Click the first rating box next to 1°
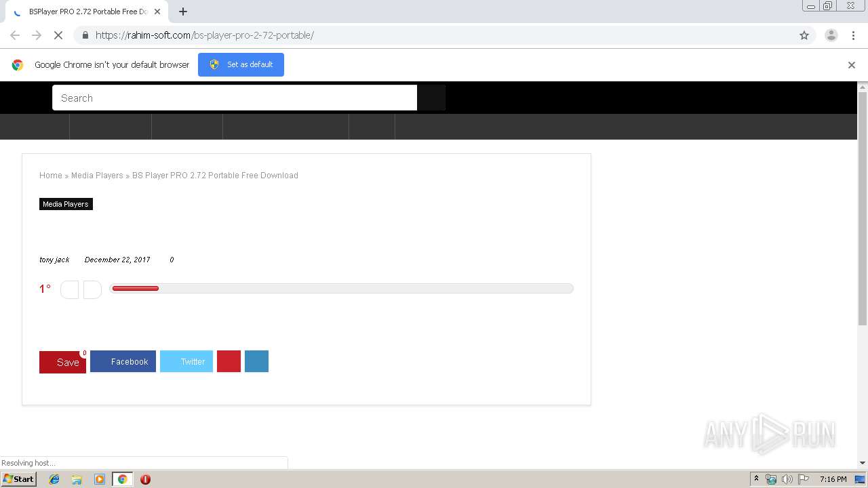 pyautogui.click(x=70, y=289)
